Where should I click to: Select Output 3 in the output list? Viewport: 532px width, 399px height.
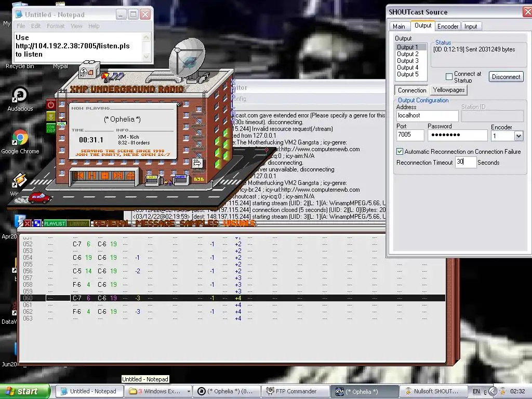click(410, 61)
